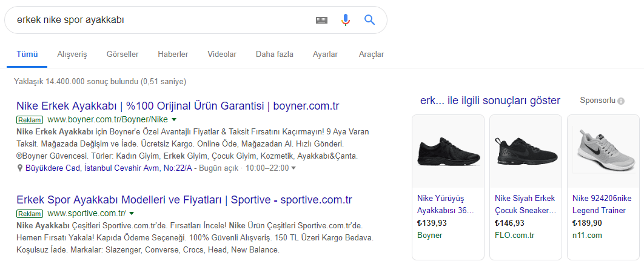The height and width of the screenshot is (264, 644).
Task: Click the FLO.com.tr seller name
Action: pos(515,236)
